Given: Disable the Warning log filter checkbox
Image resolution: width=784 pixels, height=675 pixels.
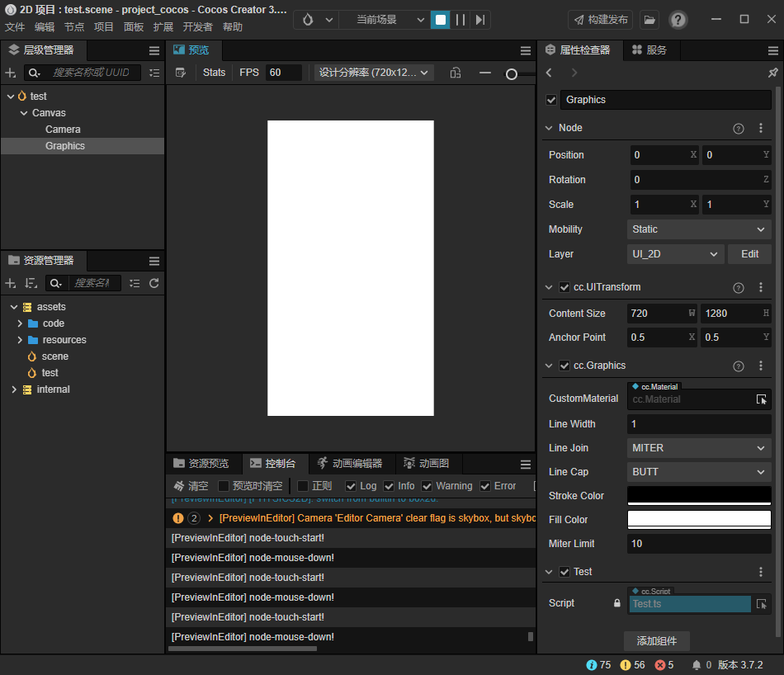Looking at the screenshot, I should point(427,486).
